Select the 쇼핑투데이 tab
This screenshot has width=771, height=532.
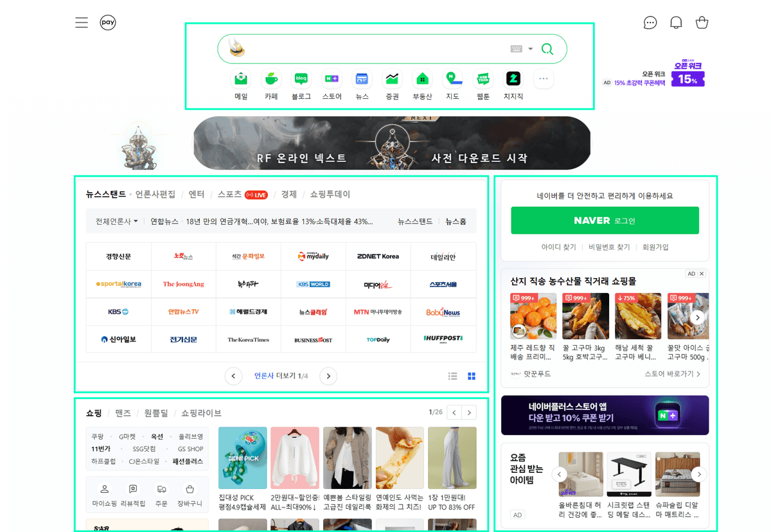pos(330,194)
